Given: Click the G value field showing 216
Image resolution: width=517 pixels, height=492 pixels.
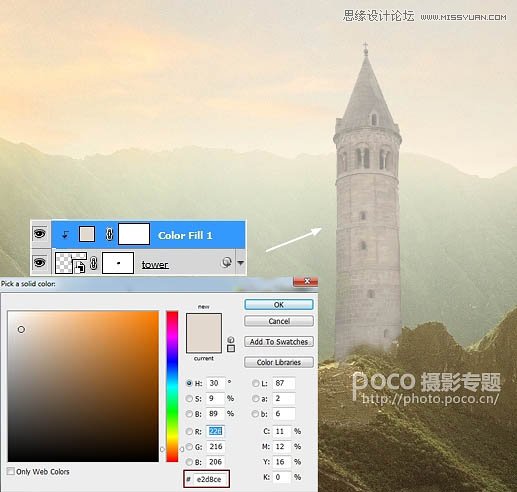Looking at the screenshot, I should click(x=215, y=446).
